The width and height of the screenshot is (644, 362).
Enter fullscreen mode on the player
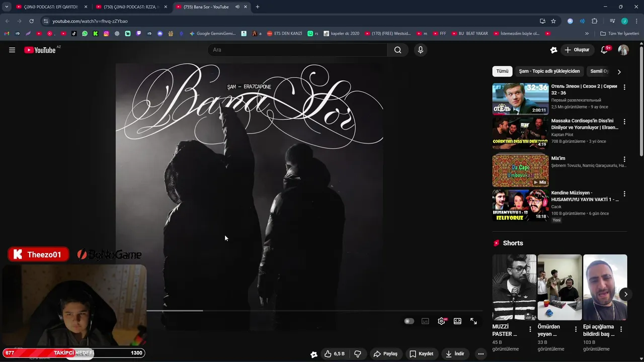tap(473, 321)
